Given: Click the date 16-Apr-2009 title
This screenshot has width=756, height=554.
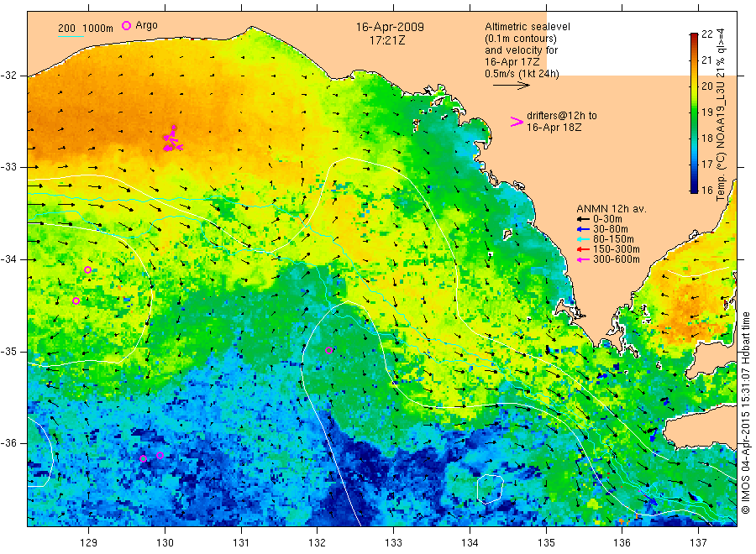Looking at the screenshot, I should [x=390, y=27].
